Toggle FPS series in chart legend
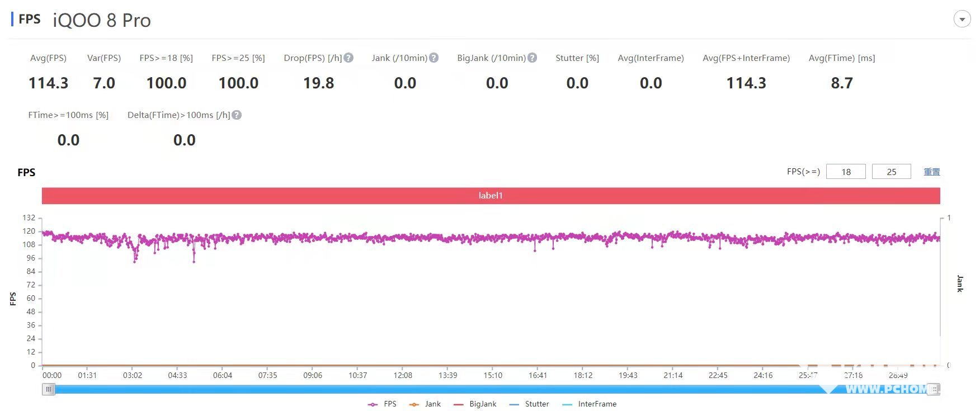 [x=382, y=404]
